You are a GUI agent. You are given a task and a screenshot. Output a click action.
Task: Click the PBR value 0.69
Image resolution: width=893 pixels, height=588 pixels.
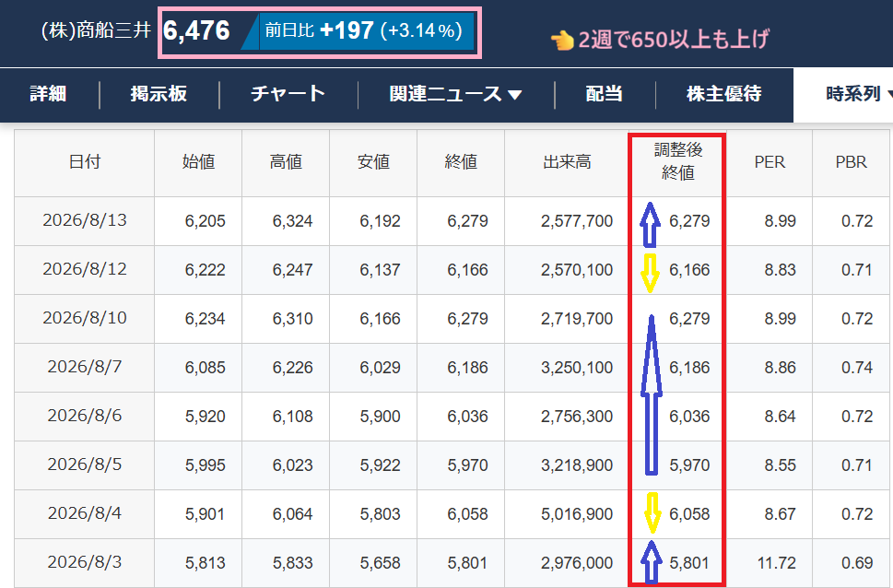pyautogui.click(x=857, y=563)
